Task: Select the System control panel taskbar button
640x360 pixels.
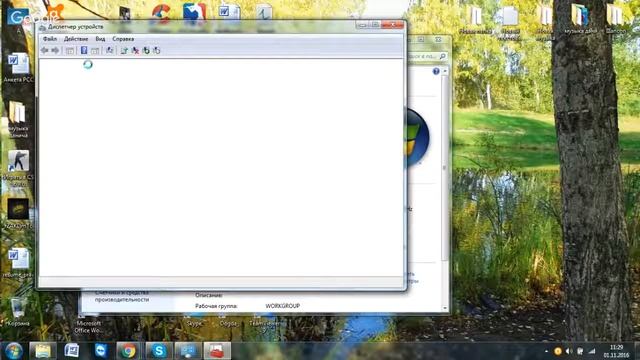Action: coord(188,351)
